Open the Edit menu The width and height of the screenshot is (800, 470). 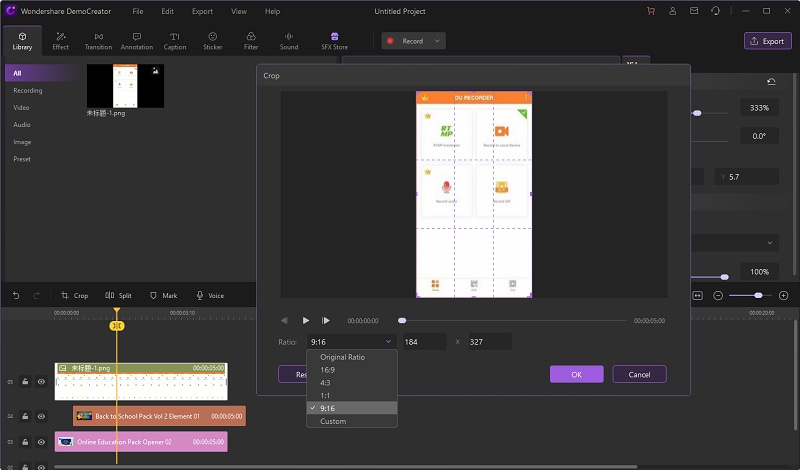coord(167,11)
